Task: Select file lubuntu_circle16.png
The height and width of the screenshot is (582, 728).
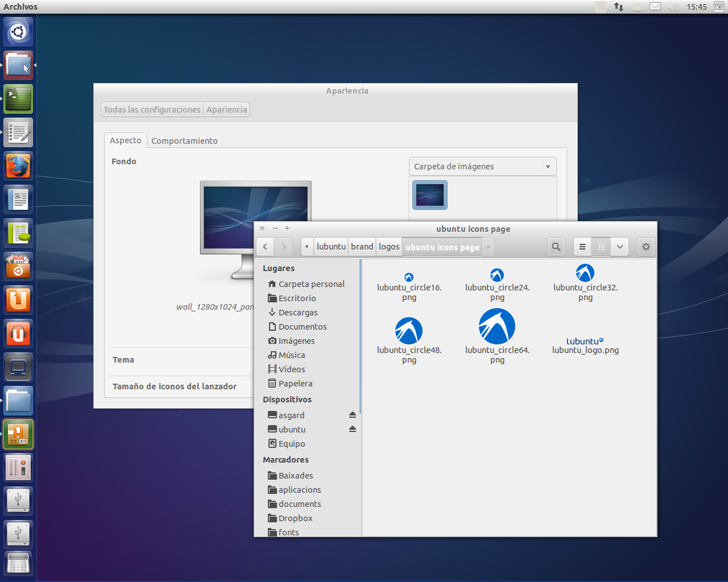Action: [x=409, y=287]
